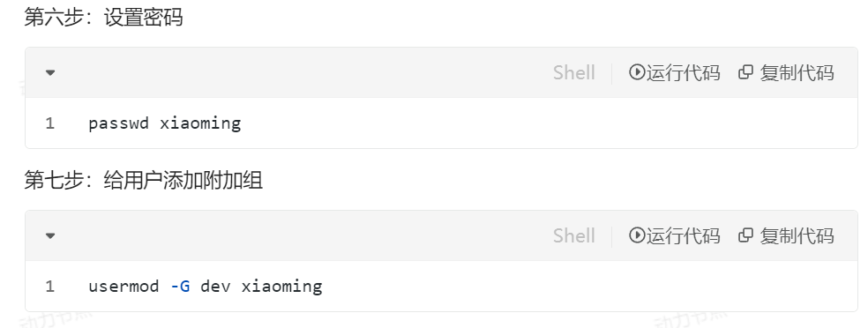868x328 pixels.
Task: Click the play icon for the passwd block
Action: click(x=637, y=72)
